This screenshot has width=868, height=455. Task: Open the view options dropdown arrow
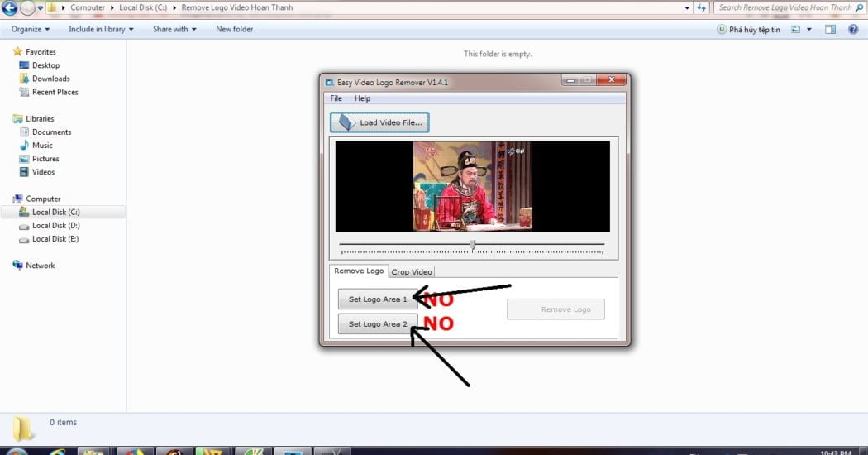click(808, 30)
